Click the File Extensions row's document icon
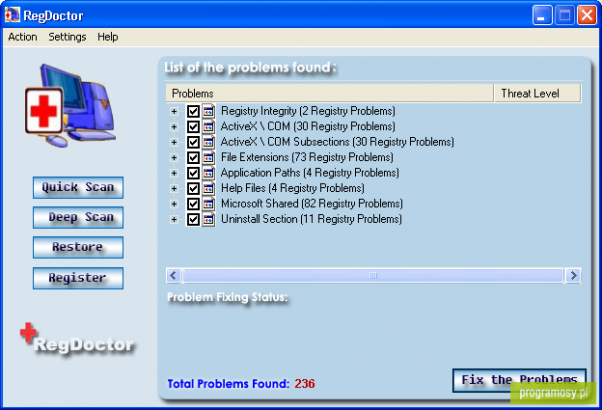Screen dimensions: 602x410 click(208, 157)
